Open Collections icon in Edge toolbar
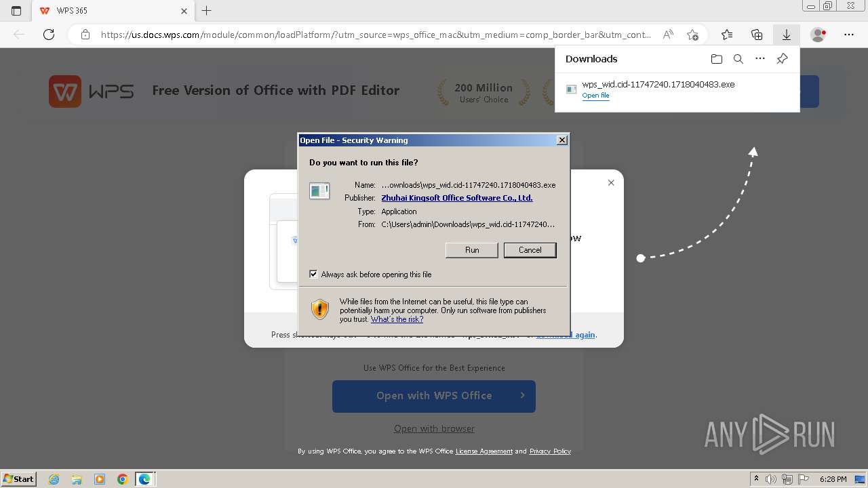This screenshot has width=868, height=488. click(x=757, y=35)
